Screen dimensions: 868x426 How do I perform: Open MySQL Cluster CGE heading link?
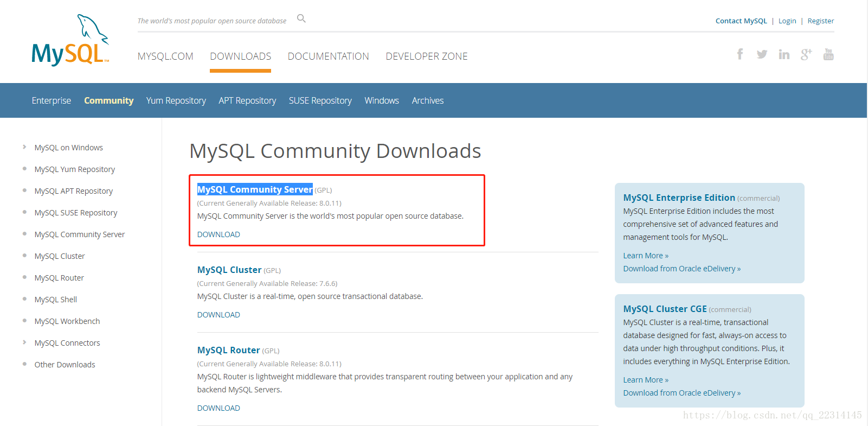click(665, 309)
